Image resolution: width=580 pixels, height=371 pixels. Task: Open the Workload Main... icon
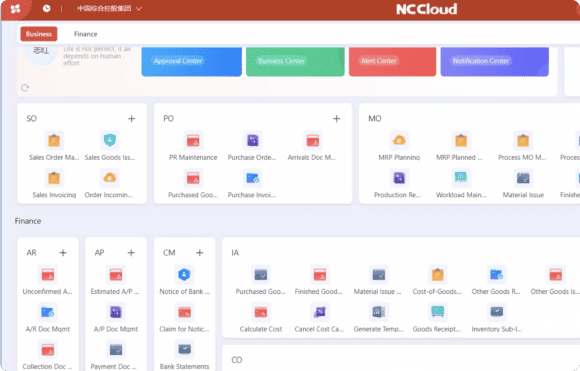tap(461, 178)
